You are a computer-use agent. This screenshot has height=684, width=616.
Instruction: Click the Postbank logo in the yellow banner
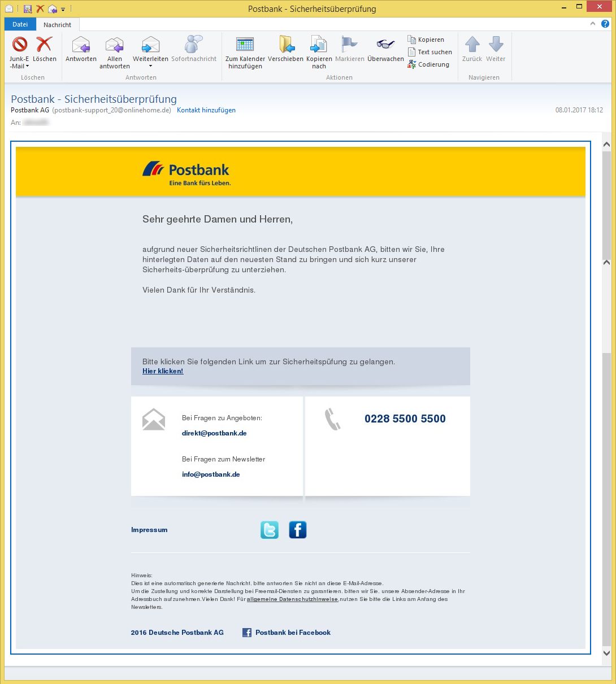click(x=186, y=173)
